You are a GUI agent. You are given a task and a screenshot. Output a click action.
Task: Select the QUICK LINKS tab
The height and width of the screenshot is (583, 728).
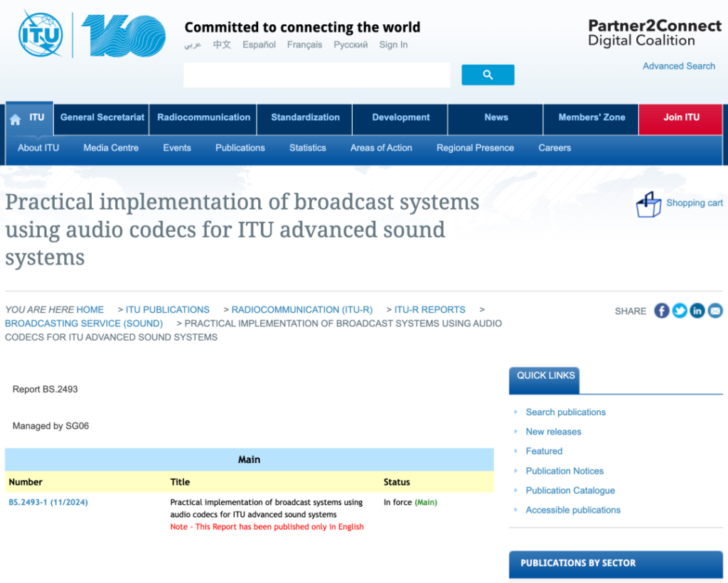[544, 380]
